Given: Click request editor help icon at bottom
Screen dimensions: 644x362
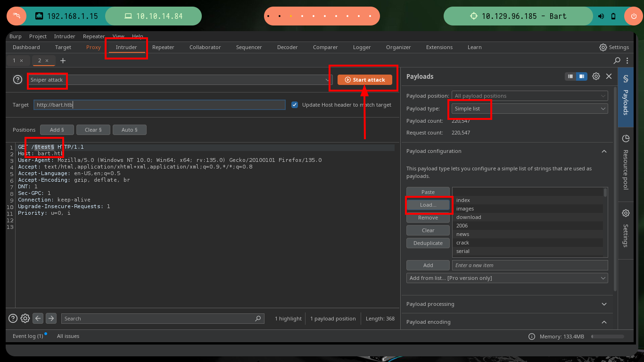Looking at the screenshot, I should (x=13, y=318).
